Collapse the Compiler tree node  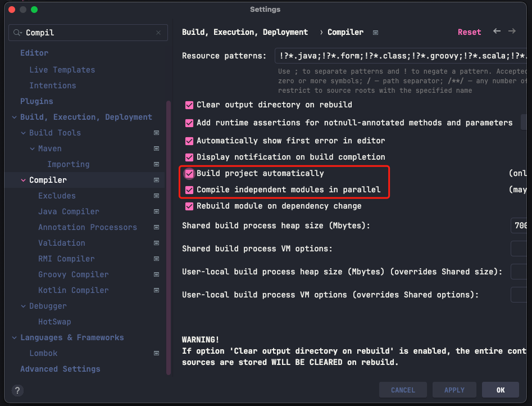24,180
